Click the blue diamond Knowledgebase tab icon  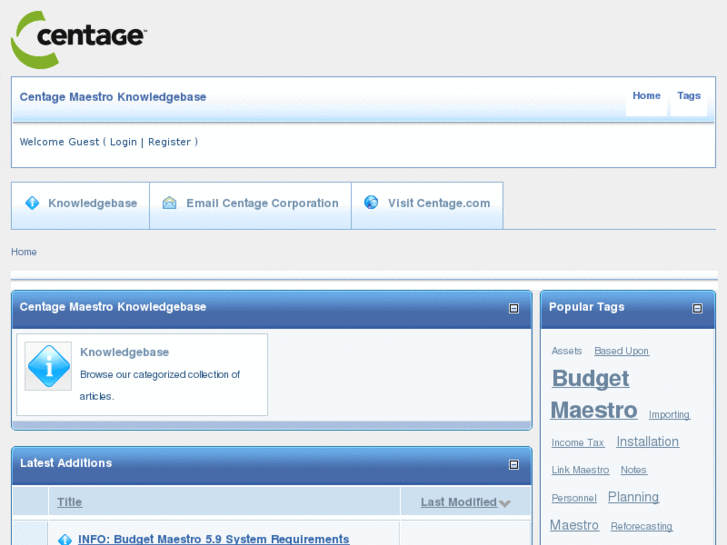coord(32,203)
